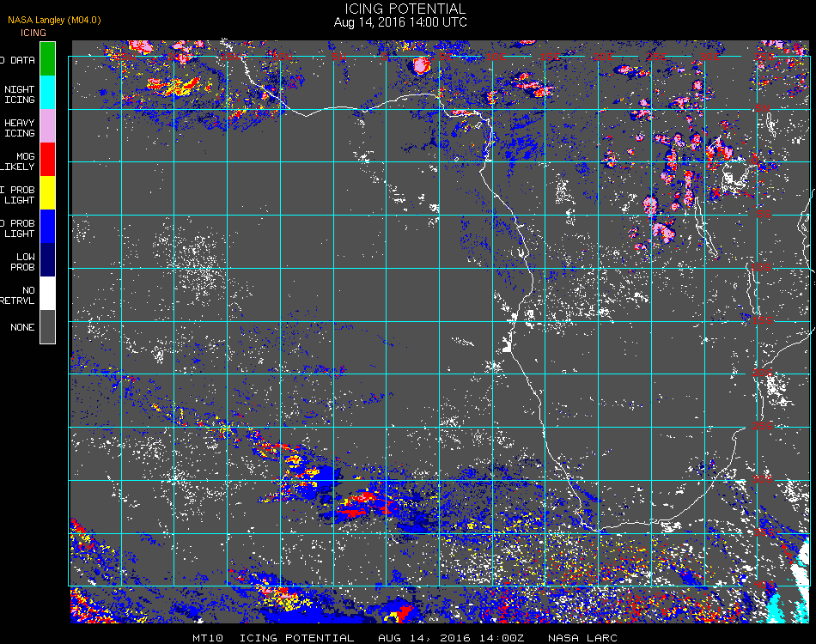The width and height of the screenshot is (816, 644).
Task: Click the '25S' latitude label
Action: coord(763,426)
